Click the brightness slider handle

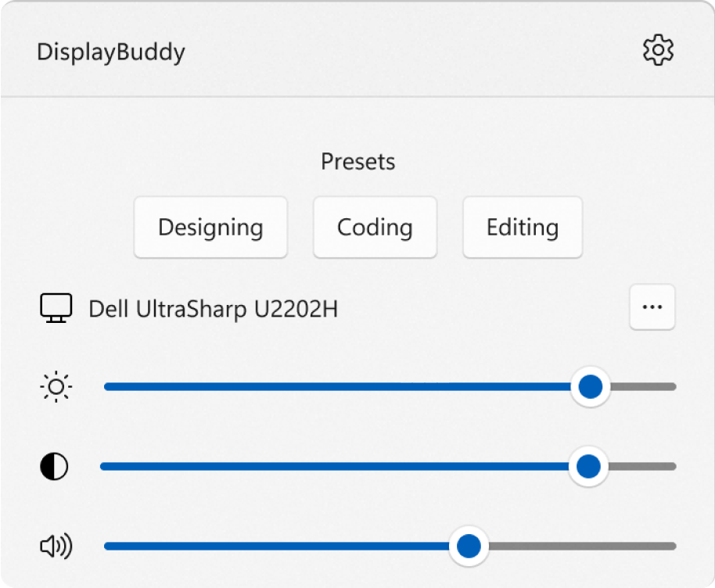(590, 387)
